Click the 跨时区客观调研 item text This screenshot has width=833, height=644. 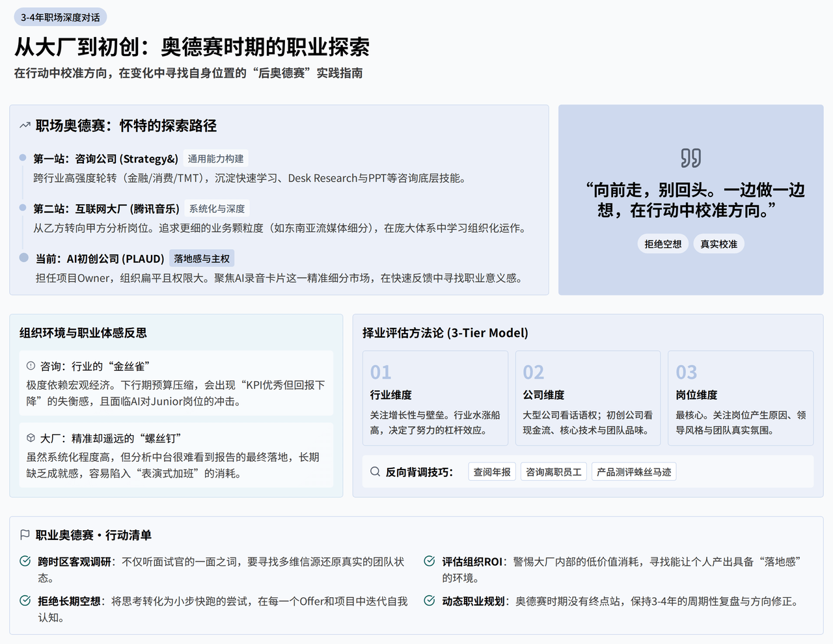(221, 570)
